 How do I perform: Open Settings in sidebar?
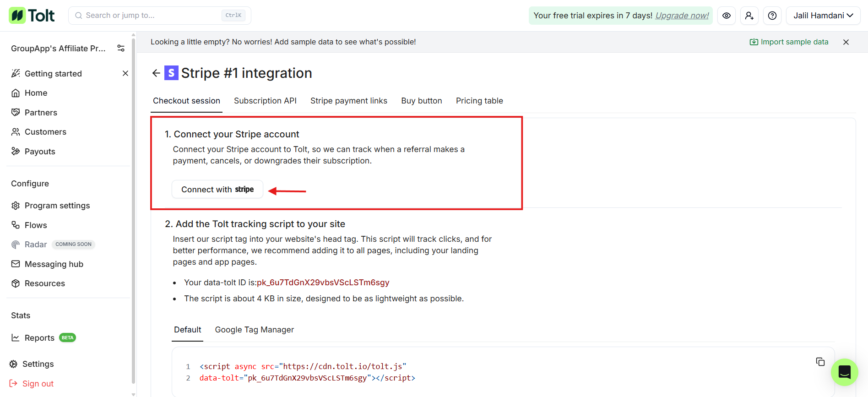(32, 364)
